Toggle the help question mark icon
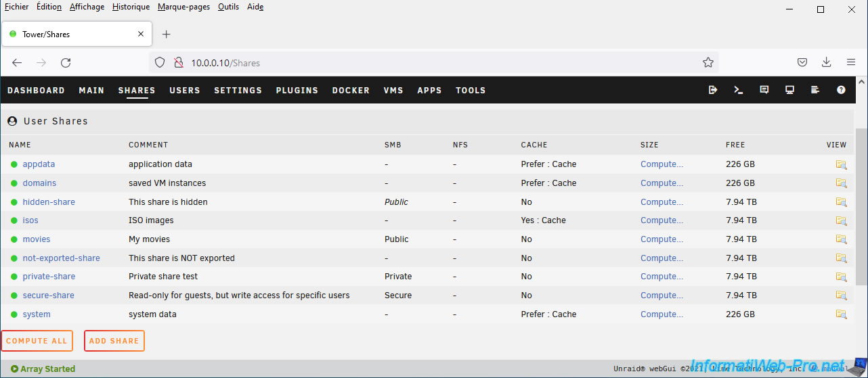 (x=841, y=90)
